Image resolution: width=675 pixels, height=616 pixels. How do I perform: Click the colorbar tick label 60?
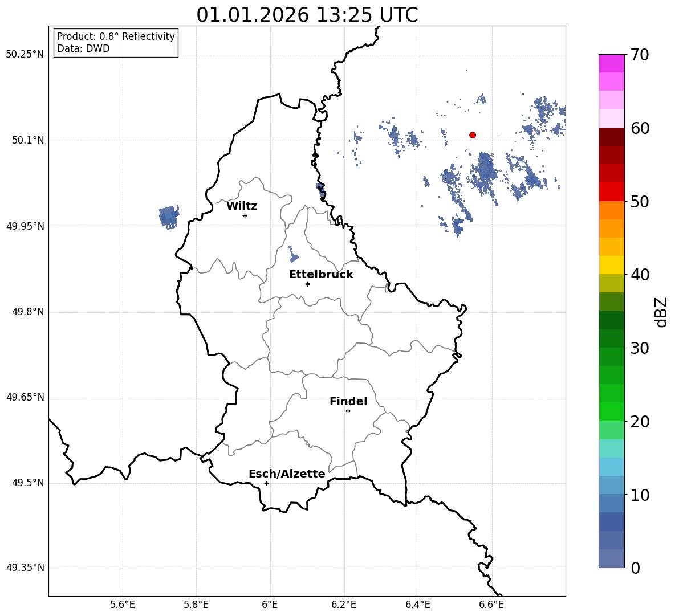point(640,128)
